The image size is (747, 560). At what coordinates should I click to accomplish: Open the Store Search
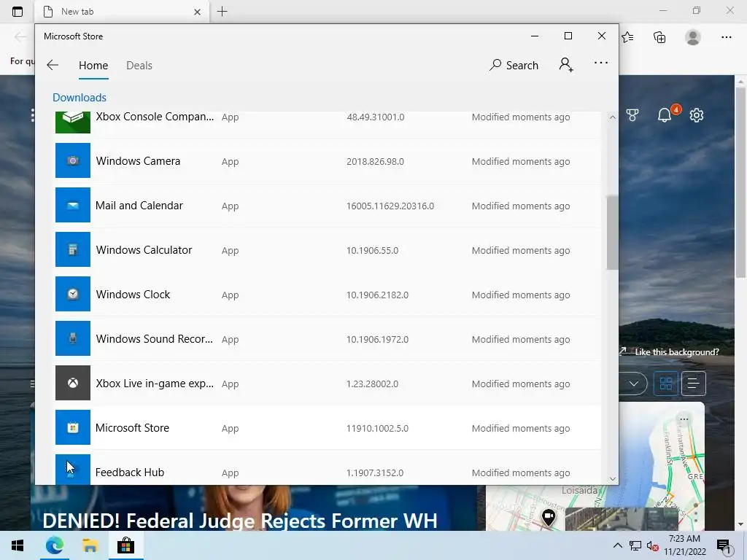coord(514,65)
